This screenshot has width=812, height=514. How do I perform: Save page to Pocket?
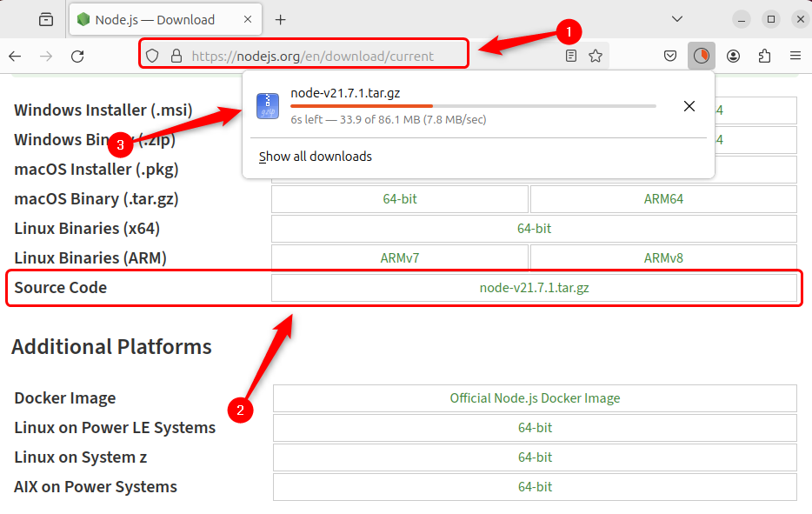[x=670, y=56]
